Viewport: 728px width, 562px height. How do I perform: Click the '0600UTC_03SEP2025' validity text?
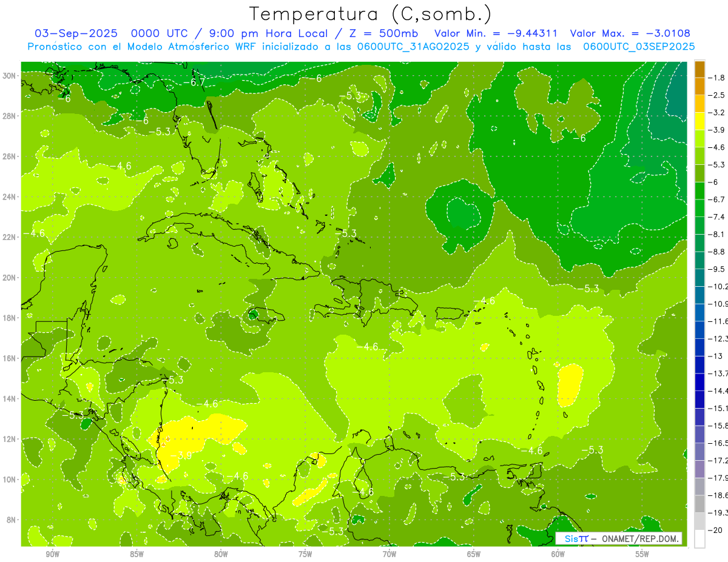coord(639,47)
